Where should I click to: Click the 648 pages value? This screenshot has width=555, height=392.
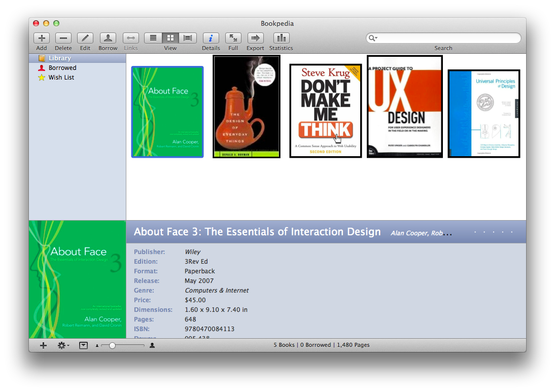[x=190, y=319]
